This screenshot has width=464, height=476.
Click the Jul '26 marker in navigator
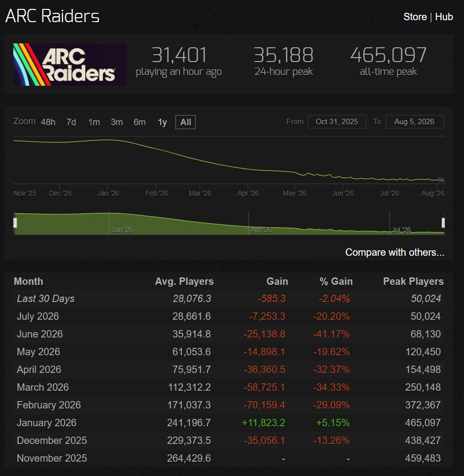tap(401, 230)
